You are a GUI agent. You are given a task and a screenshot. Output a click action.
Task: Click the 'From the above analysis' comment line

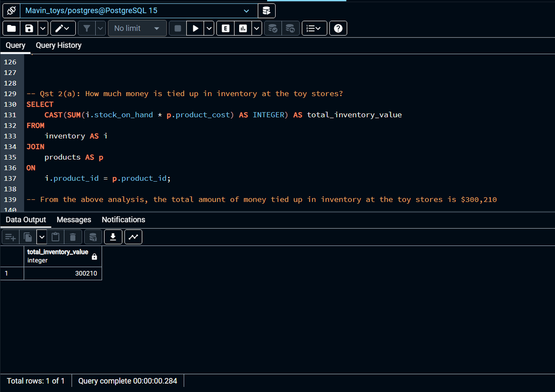(x=262, y=200)
